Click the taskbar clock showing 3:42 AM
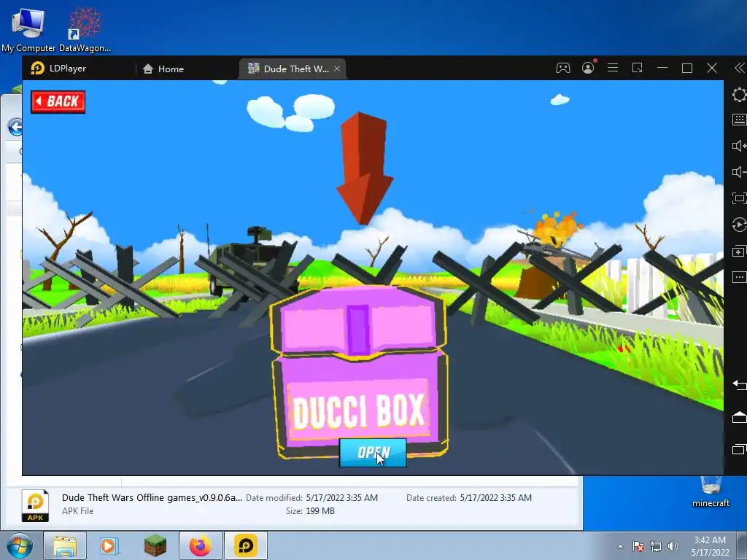This screenshot has height=560, width=747. (710, 546)
